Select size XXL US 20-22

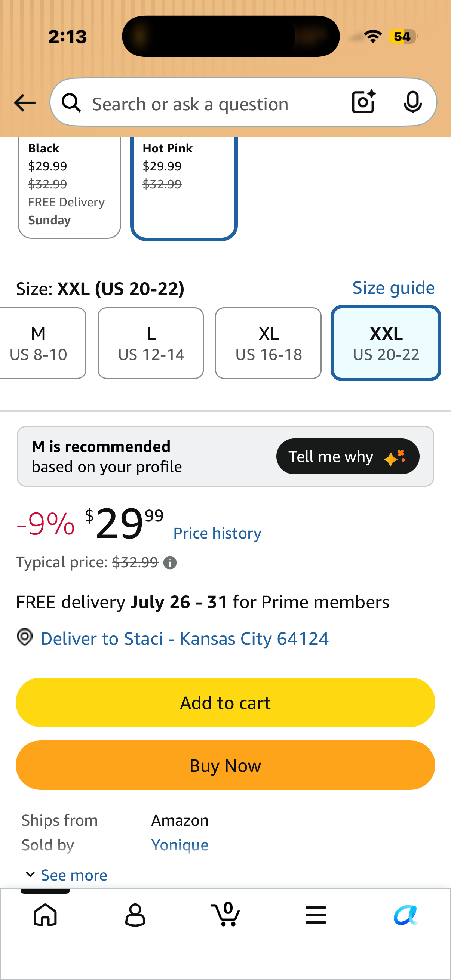click(386, 343)
